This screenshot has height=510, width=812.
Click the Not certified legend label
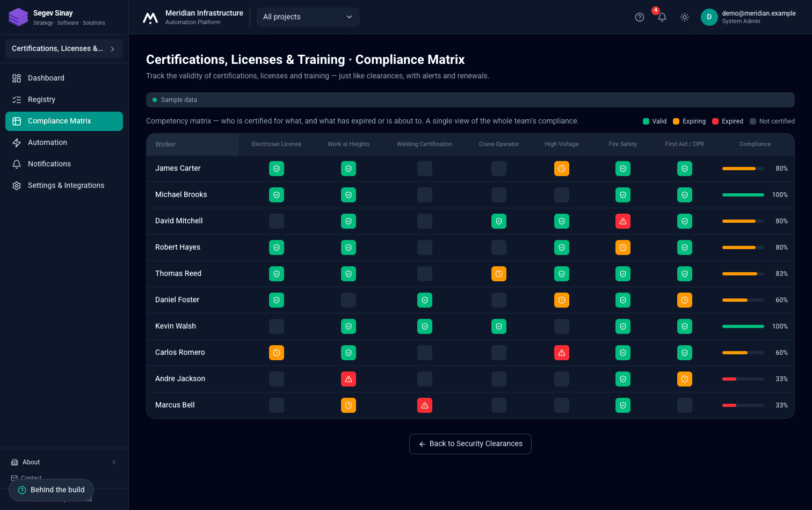(777, 121)
